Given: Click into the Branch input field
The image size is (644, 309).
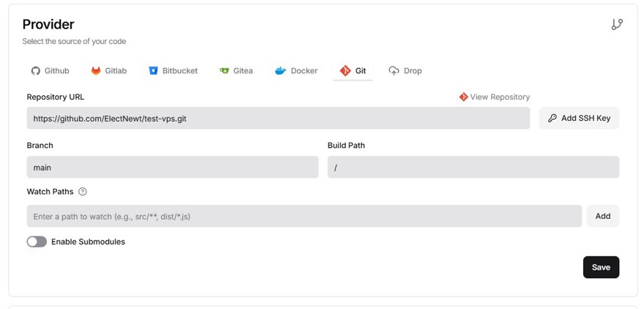Looking at the screenshot, I should pyautogui.click(x=172, y=167).
